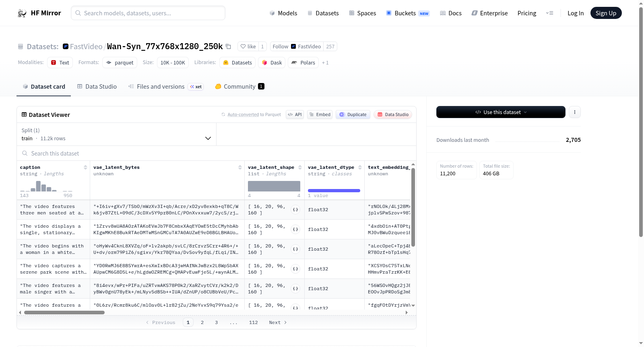
Task: Expand the JSON cell for 'male singer' row
Action: 295,289
